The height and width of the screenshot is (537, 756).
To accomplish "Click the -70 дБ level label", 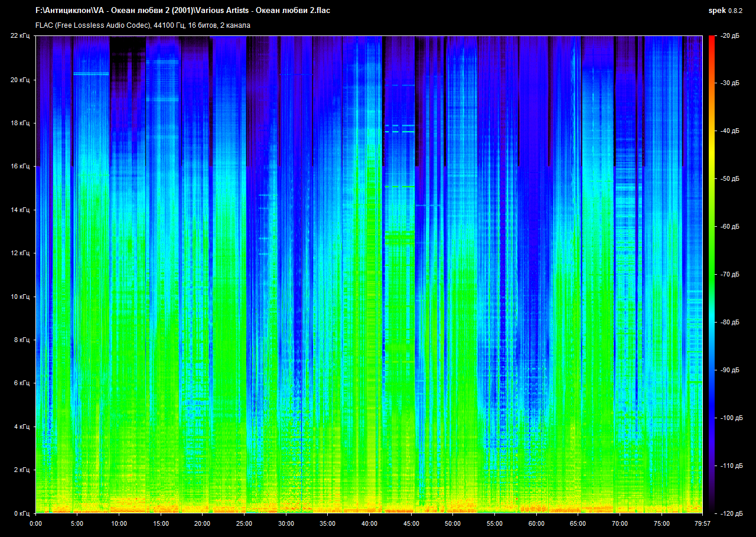I will [729, 275].
